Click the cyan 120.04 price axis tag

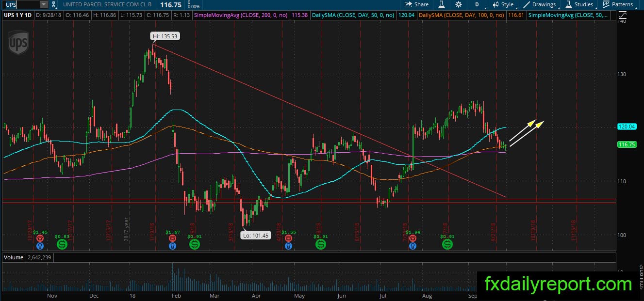tap(627, 127)
